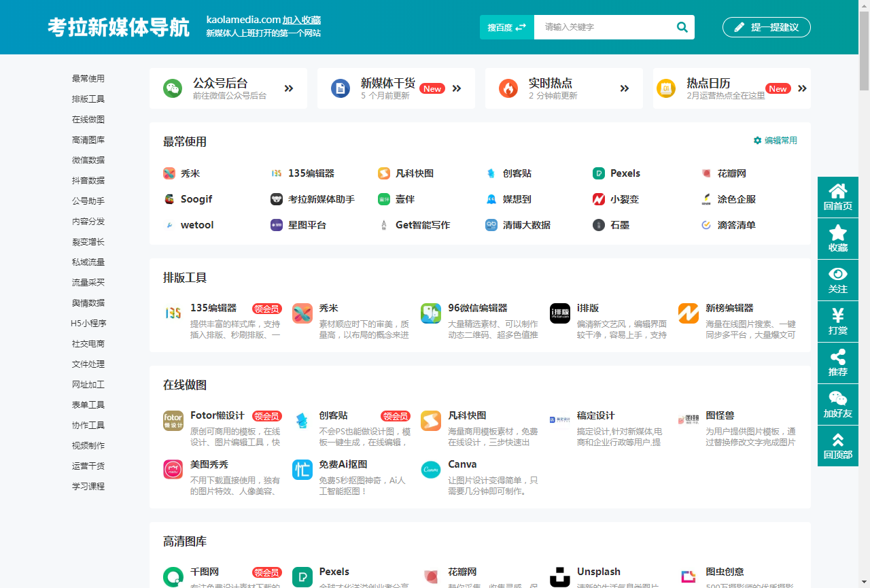Click the 秀米 icon in 最常使用

pos(169,173)
